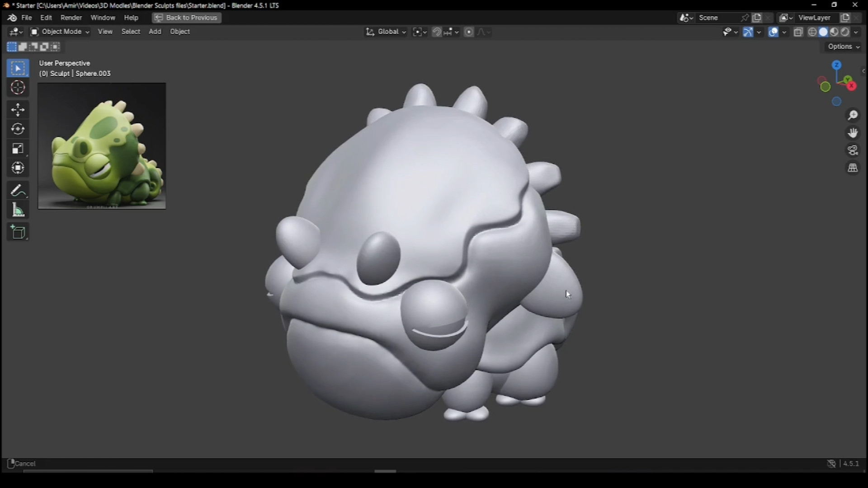Activate the 3D Cursor tool
This screenshot has height=488, width=868.
(x=18, y=87)
